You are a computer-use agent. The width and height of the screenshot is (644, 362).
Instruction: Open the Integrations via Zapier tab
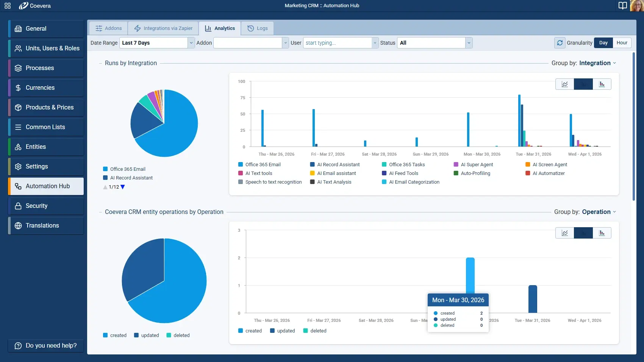tap(163, 28)
